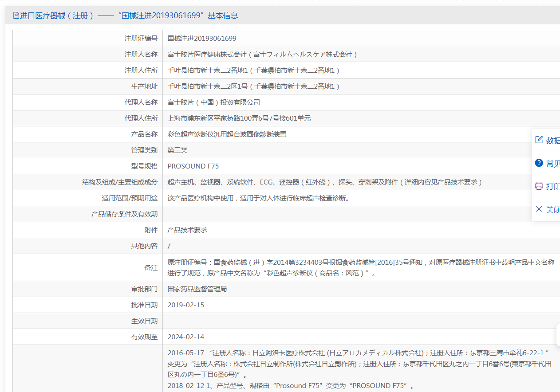Select the product name 彩色超声诊断仪汎用超音波画像診断装置
Viewport: 560px width, 392px height.
click(227, 134)
